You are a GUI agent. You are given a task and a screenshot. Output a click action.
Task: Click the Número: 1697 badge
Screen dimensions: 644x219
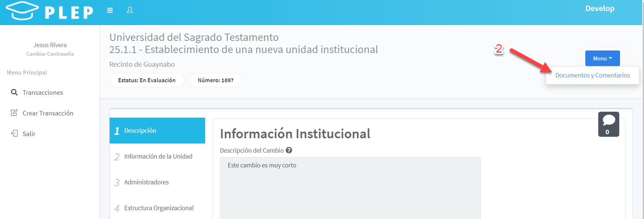click(x=216, y=80)
